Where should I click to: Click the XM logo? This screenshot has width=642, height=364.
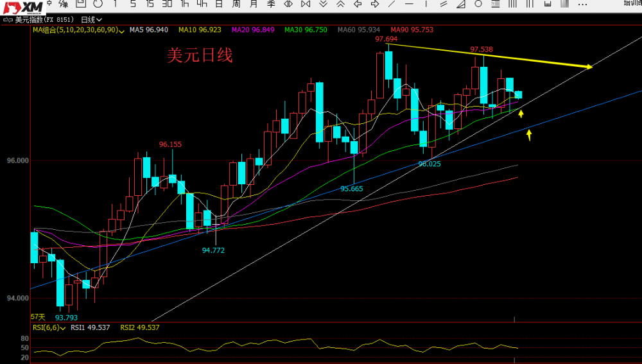[x=23, y=7]
